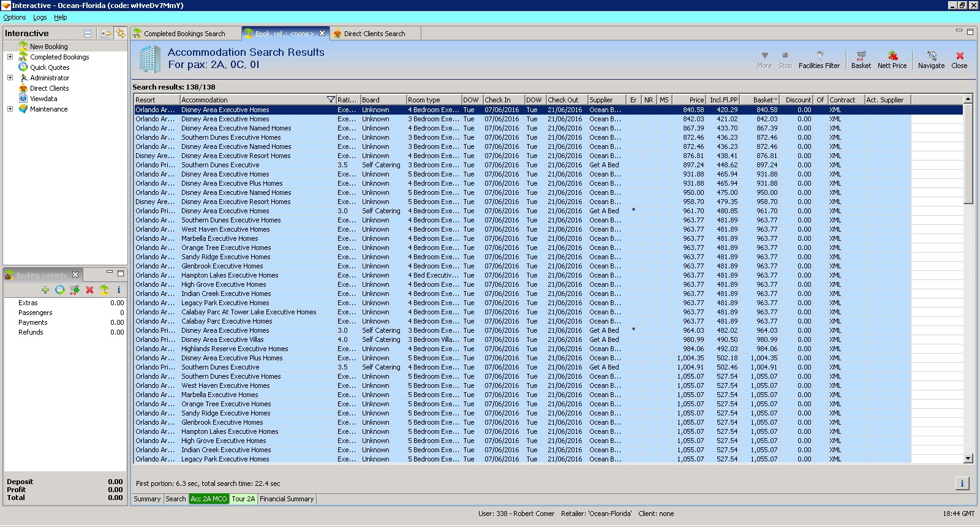Select the Passengers row in Booking contents
980x527 pixels.
tap(64, 313)
